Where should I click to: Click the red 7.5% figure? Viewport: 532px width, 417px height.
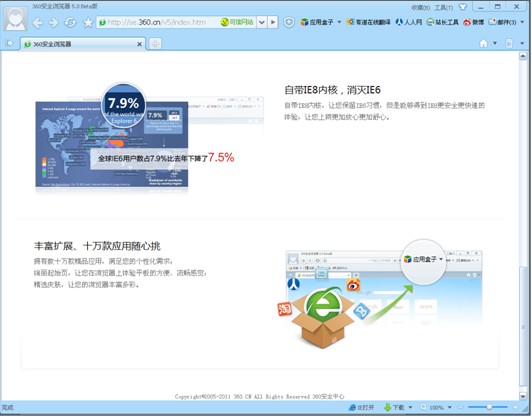click(221, 157)
